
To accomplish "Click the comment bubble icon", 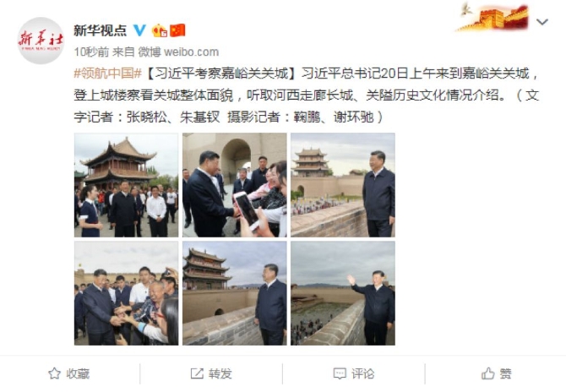I will (x=340, y=373).
